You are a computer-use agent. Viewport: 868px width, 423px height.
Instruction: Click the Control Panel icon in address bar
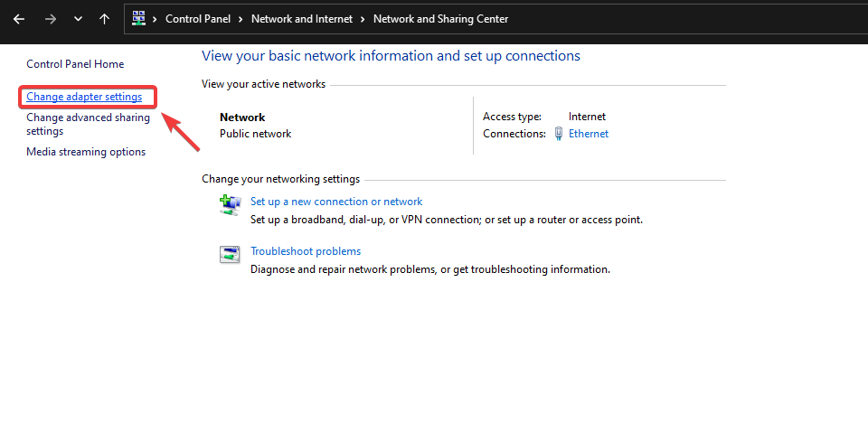(139, 18)
